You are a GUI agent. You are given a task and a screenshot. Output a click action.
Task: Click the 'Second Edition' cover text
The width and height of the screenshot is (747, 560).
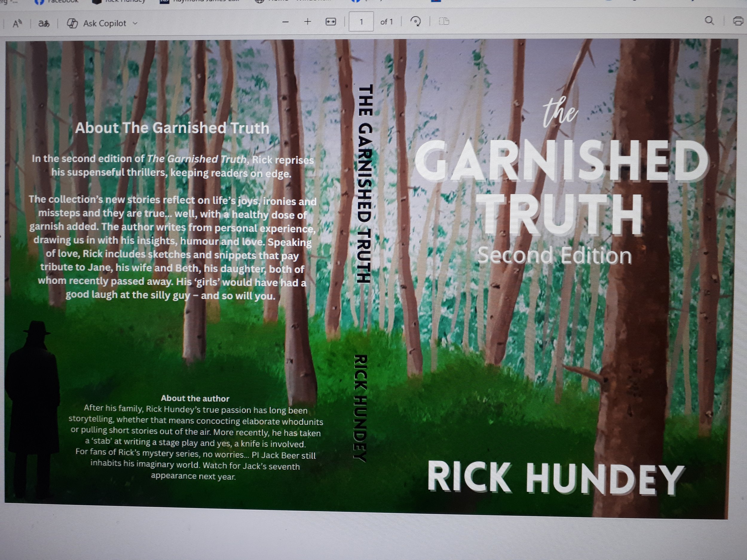point(554,256)
